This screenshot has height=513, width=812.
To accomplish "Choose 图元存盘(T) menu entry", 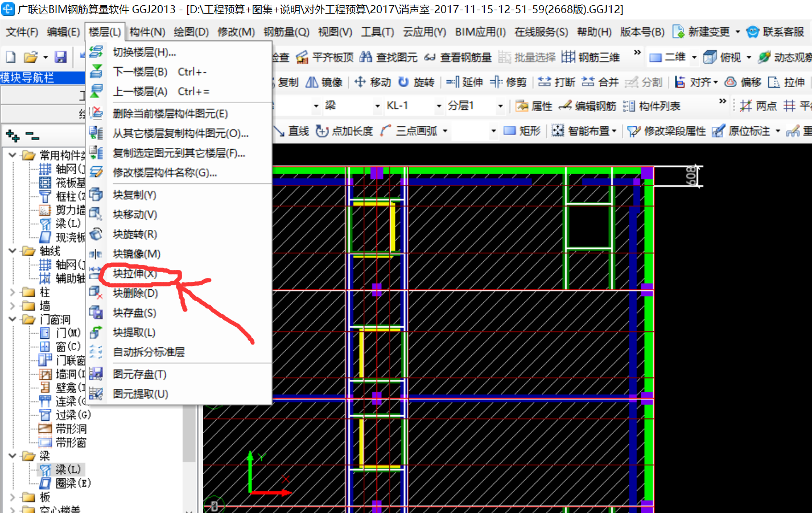I will click(x=140, y=374).
